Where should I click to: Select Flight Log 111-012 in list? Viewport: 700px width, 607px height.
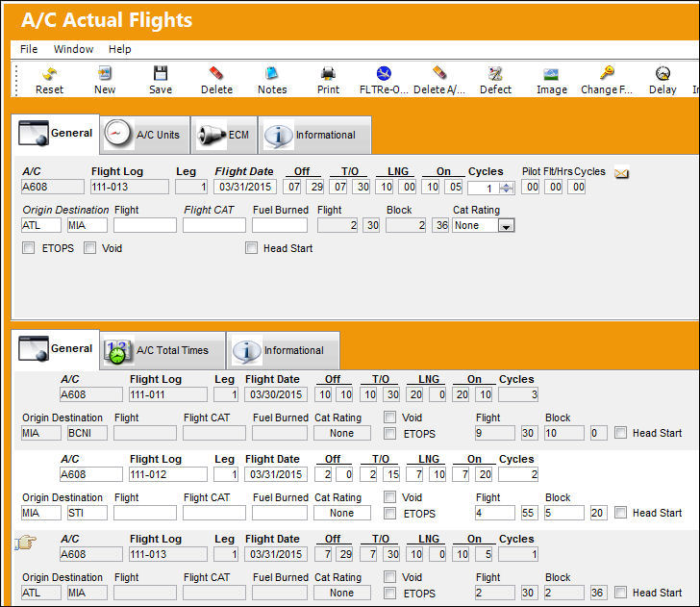pyautogui.click(x=168, y=474)
